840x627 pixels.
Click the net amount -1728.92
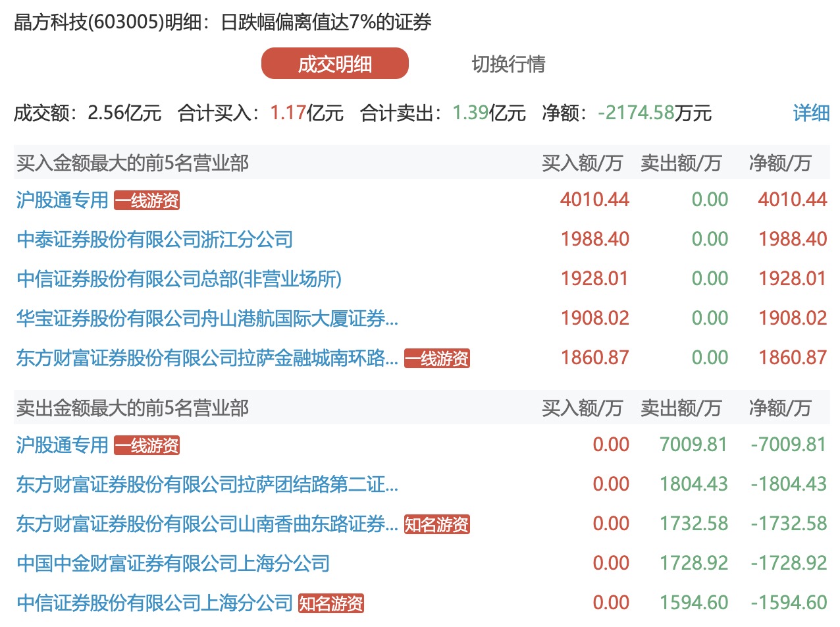point(788,564)
